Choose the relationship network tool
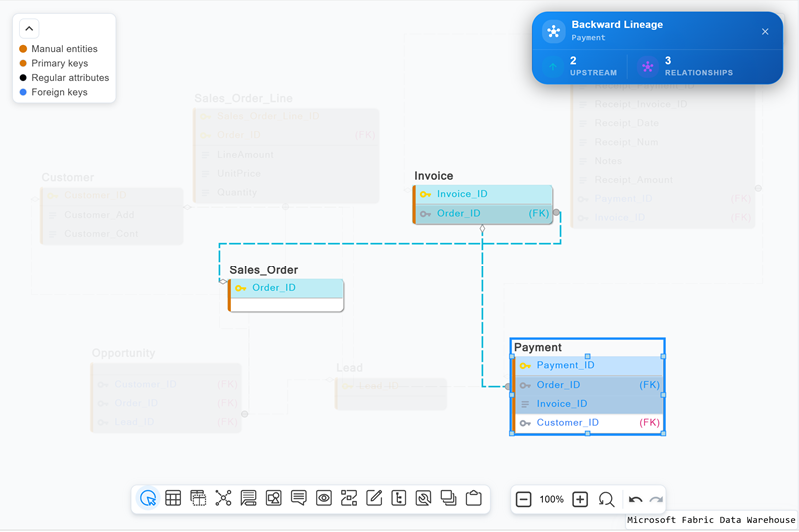Screen dimensions: 799x532 (223, 498)
